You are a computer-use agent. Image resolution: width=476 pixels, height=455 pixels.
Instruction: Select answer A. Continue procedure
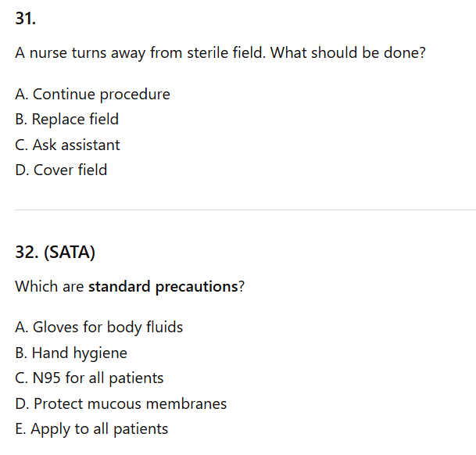(92, 95)
